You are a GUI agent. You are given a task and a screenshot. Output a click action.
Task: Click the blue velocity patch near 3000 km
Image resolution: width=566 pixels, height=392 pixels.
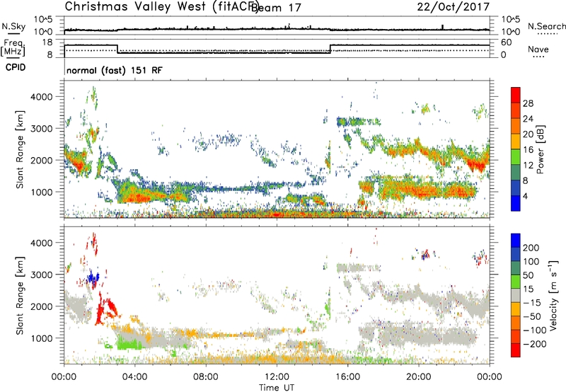tap(93, 278)
